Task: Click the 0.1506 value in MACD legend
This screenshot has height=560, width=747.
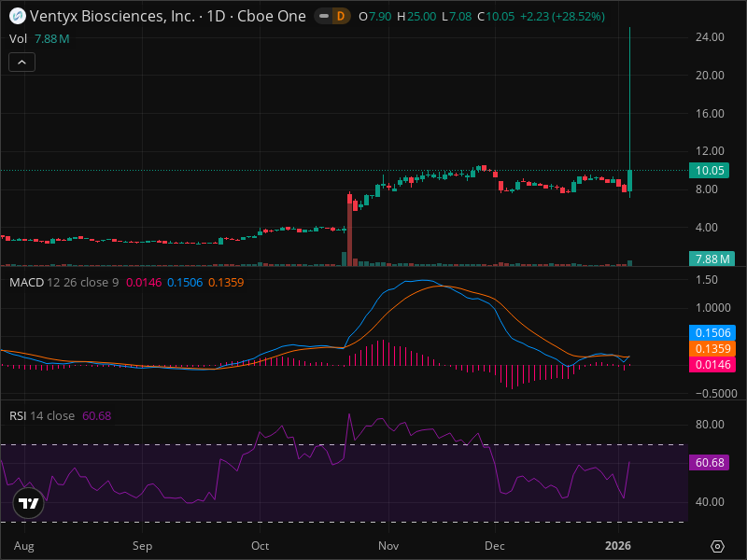Action: tap(185, 283)
